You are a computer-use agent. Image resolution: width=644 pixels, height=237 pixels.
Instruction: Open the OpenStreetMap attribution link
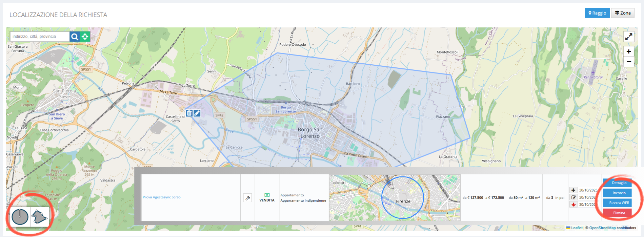pyautogui.click(x=602, y=228)
